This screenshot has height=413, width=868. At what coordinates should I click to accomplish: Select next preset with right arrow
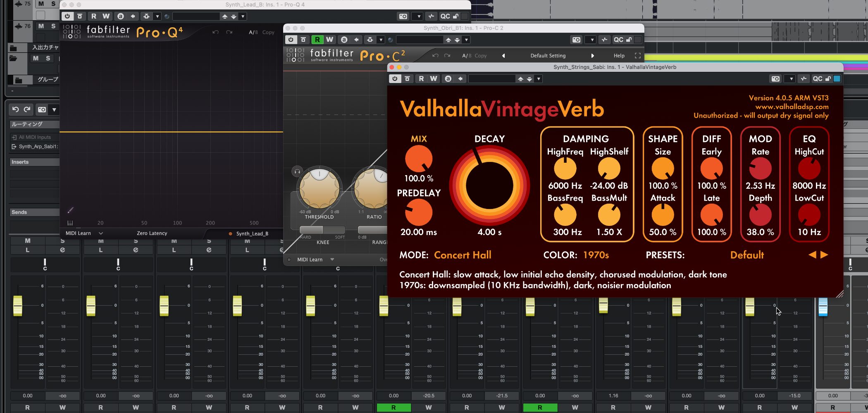824,255
